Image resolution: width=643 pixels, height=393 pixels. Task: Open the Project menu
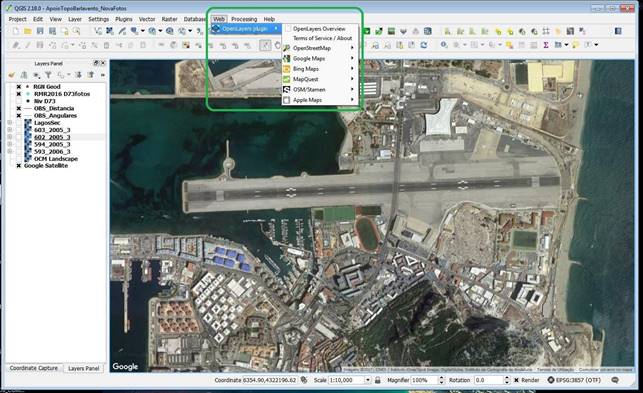point(17,19)
